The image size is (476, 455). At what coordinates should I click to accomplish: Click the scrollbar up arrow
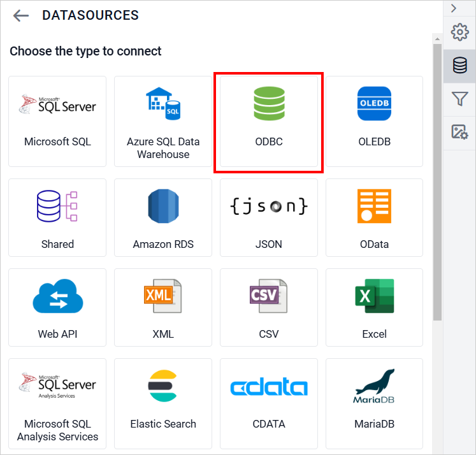[437, 39]
